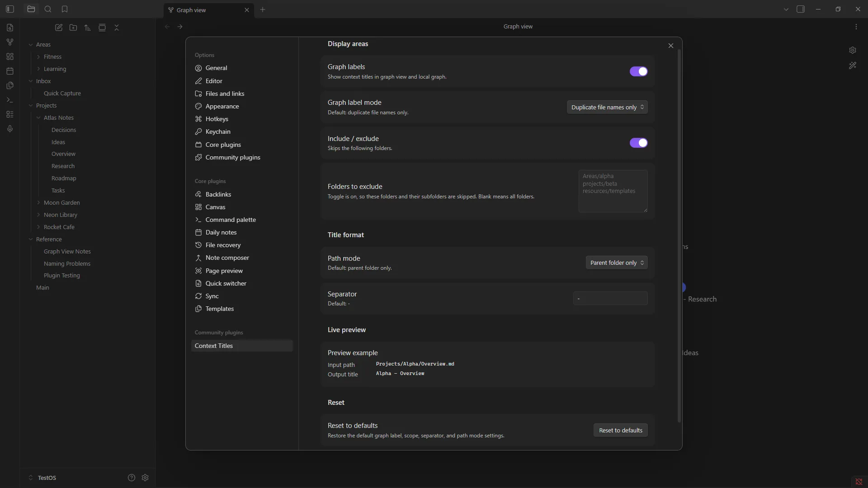Open the more options three-dot menu
The width and height of the screenshot is (868, 488).
[856, 27]
